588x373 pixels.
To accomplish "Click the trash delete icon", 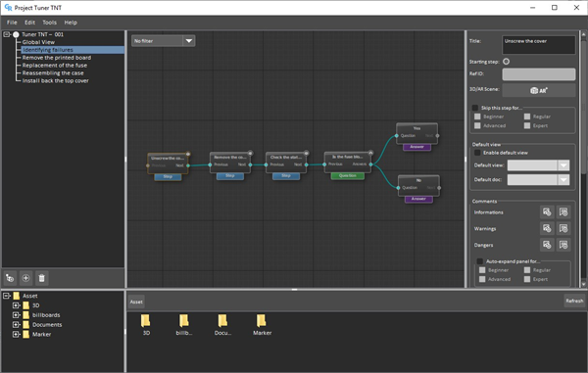I will (41, 278).
